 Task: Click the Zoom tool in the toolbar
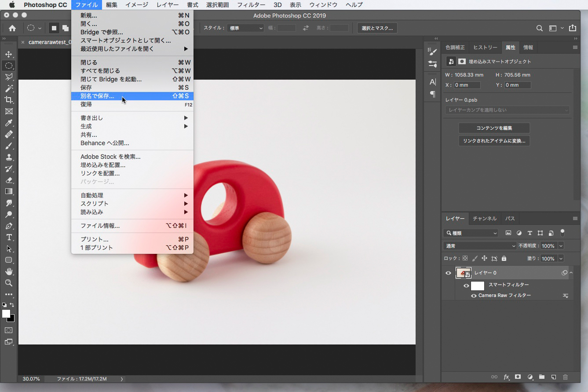point(9,283)
